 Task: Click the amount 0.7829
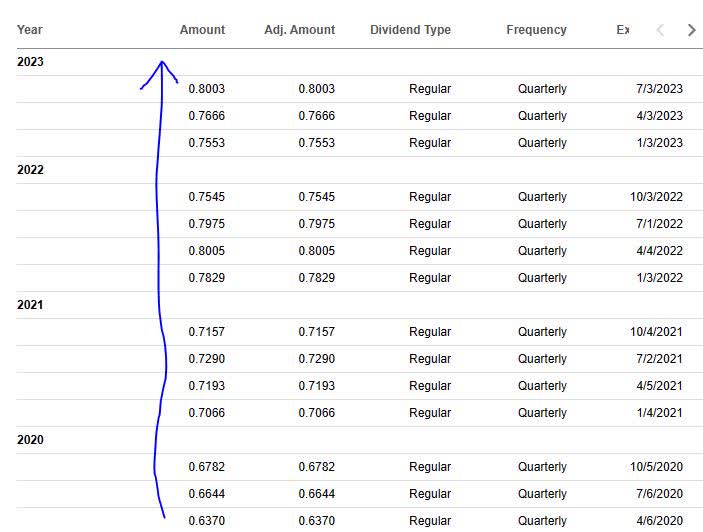[207, 277]
